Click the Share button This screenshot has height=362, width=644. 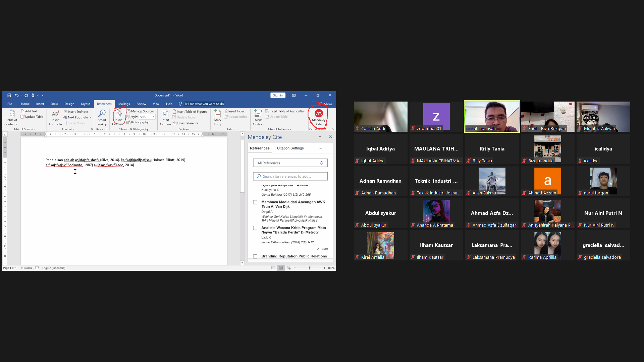(326, 104)
